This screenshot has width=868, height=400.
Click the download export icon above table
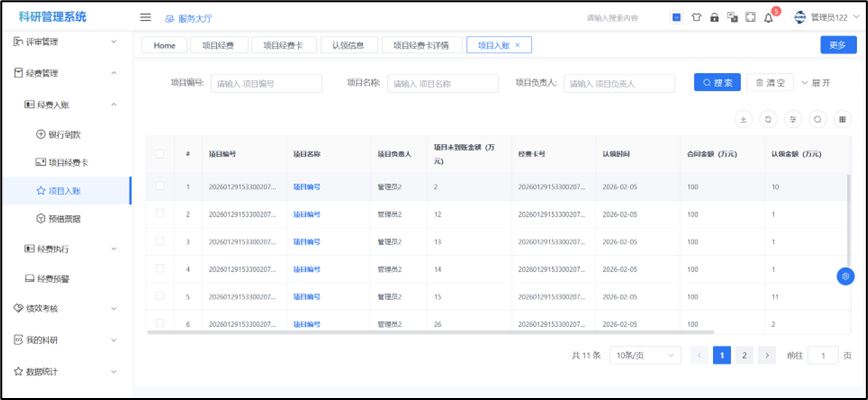743,119
